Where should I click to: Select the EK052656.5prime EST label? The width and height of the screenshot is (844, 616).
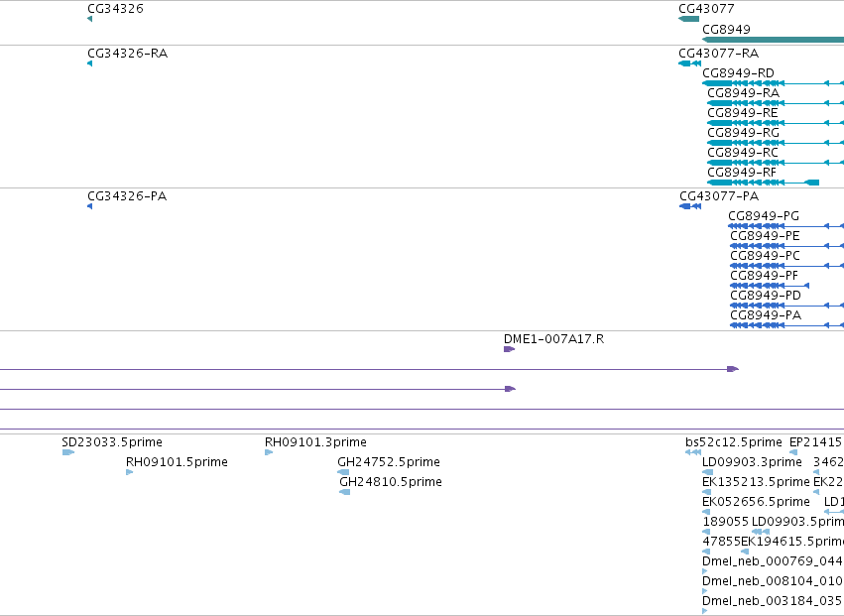click(756, 502)
